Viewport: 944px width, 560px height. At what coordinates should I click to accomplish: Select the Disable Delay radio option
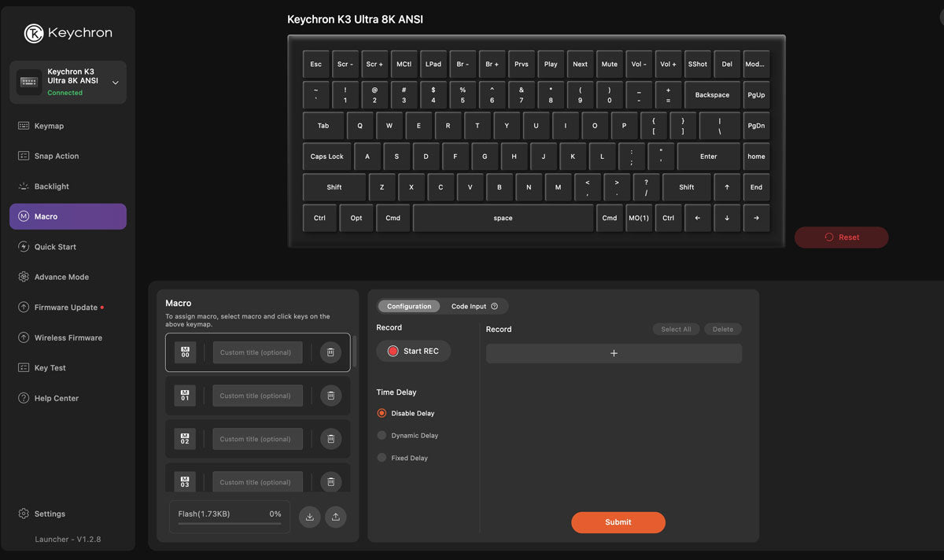tap(382, 413)
